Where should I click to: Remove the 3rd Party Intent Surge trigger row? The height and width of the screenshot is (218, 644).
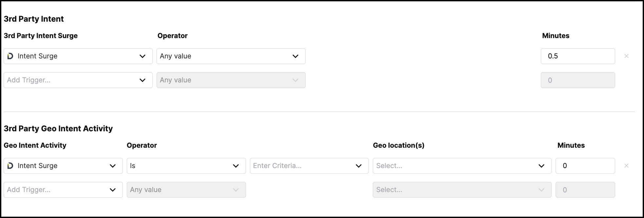pos(626,56)
